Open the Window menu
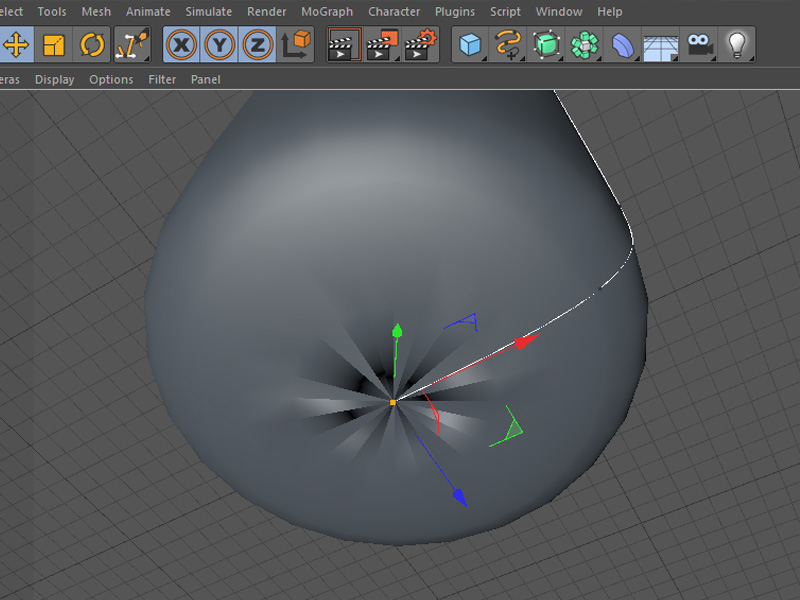The width and height of the screenshot is (800, 600). coord(559,11)
